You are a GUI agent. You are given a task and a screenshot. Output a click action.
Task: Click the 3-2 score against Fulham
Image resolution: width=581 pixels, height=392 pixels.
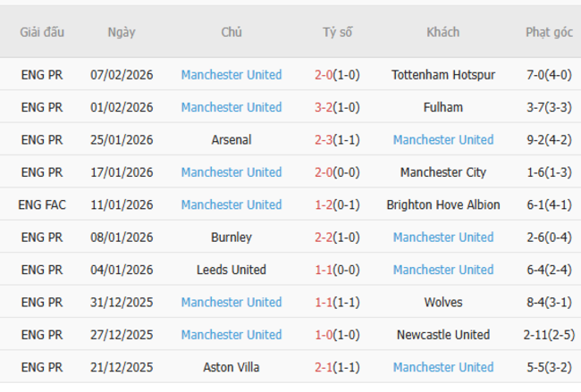pyautogui.click(x=324, y=107)
